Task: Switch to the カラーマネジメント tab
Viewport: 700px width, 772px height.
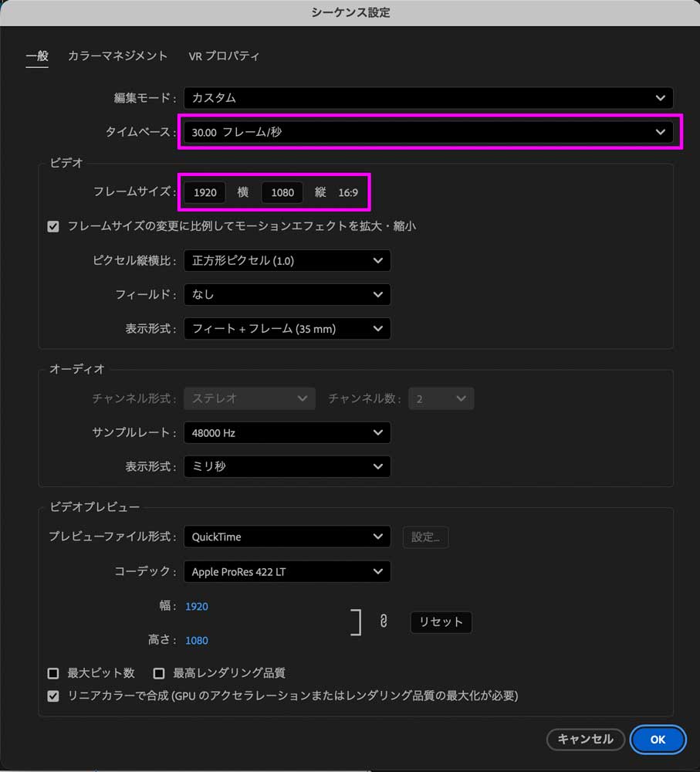Action: pos(117,56)
